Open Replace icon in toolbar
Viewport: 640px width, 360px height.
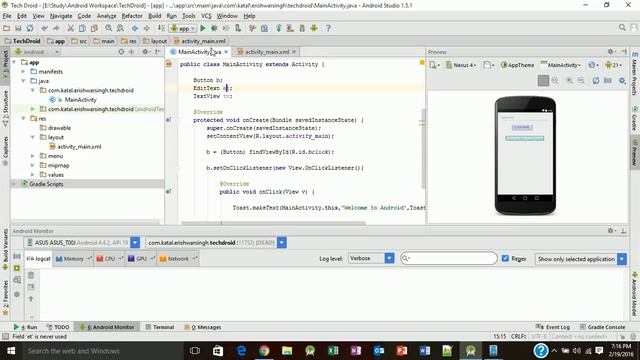click(x=120, y=28)
